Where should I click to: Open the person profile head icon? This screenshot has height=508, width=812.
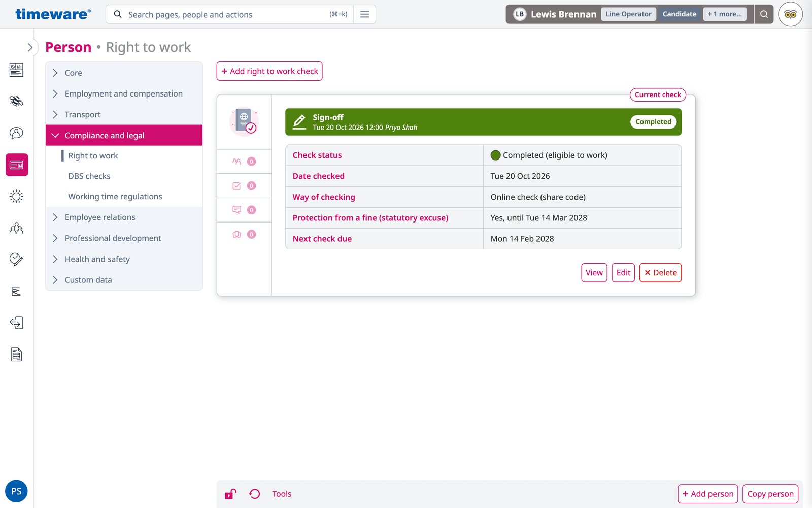click(x=16, y=133)
